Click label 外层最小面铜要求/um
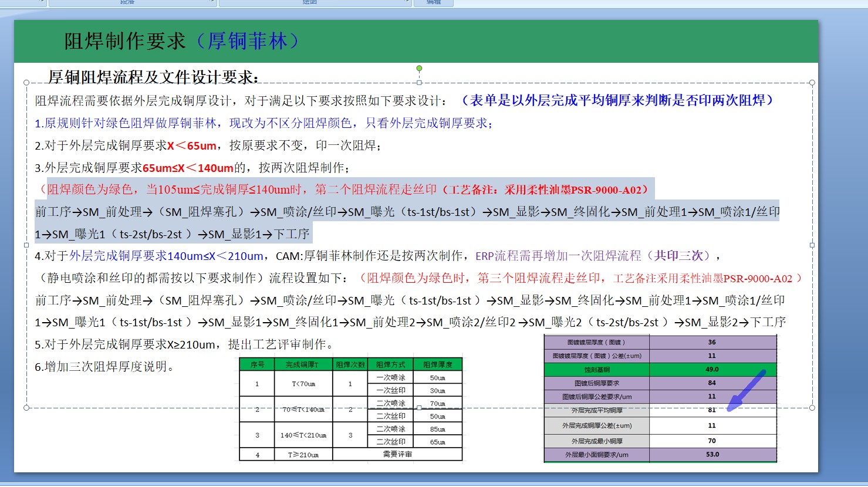The width and height of the screenshot is (868, 487). tap(597, 455)
